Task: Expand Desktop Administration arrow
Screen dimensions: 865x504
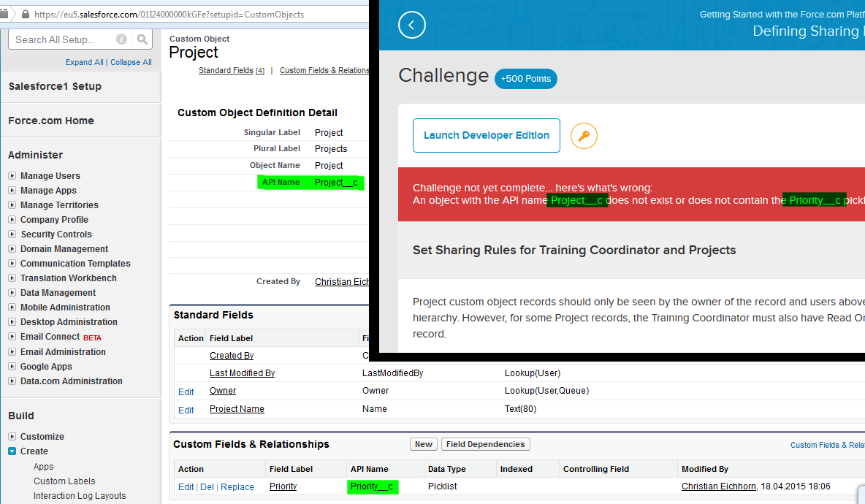Action: pos(12,322)
